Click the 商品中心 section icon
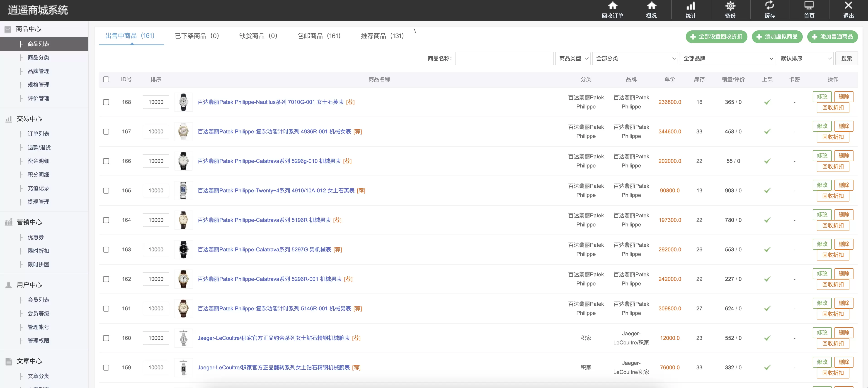 click(8, 29)
